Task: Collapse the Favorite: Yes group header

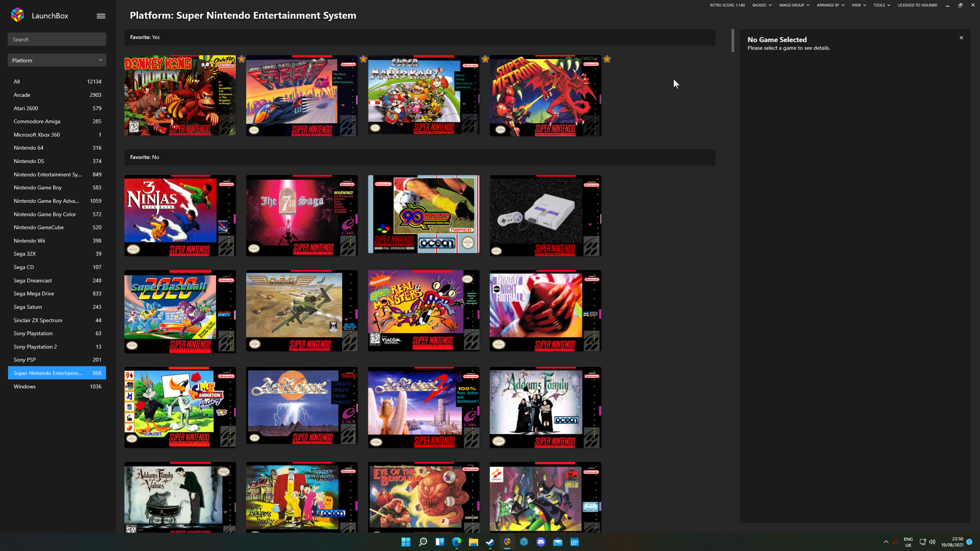Action: (420, 37)
